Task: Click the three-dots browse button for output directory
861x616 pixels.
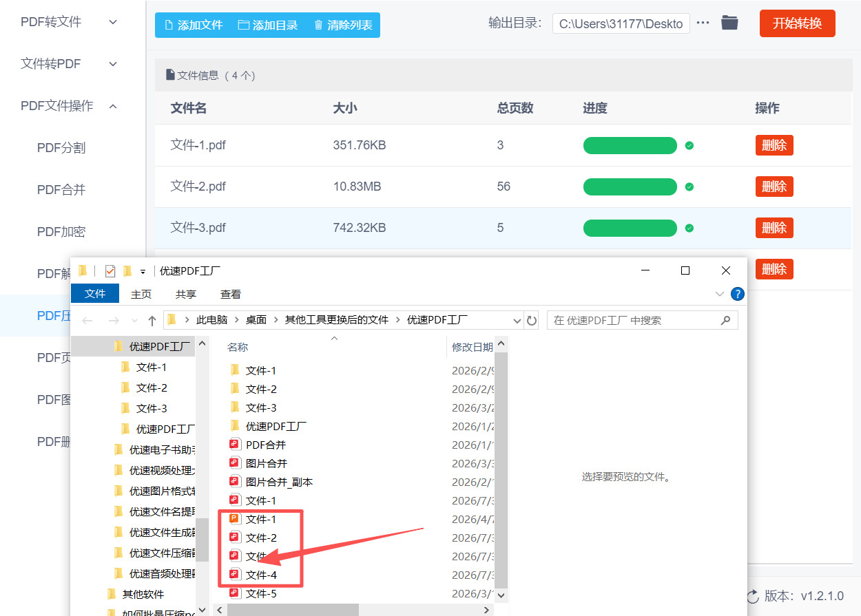Action: pos(703,23)
